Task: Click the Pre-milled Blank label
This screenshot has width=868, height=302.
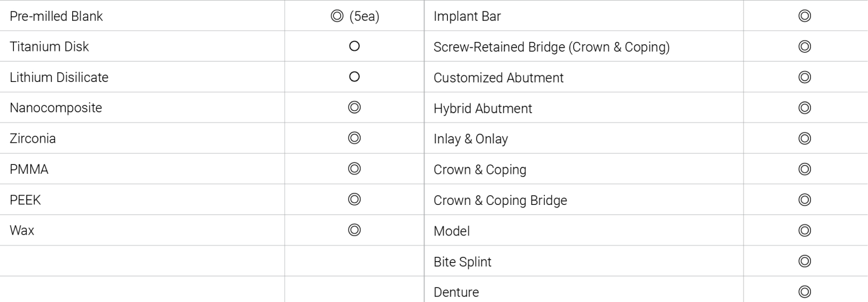Action: 56,16
